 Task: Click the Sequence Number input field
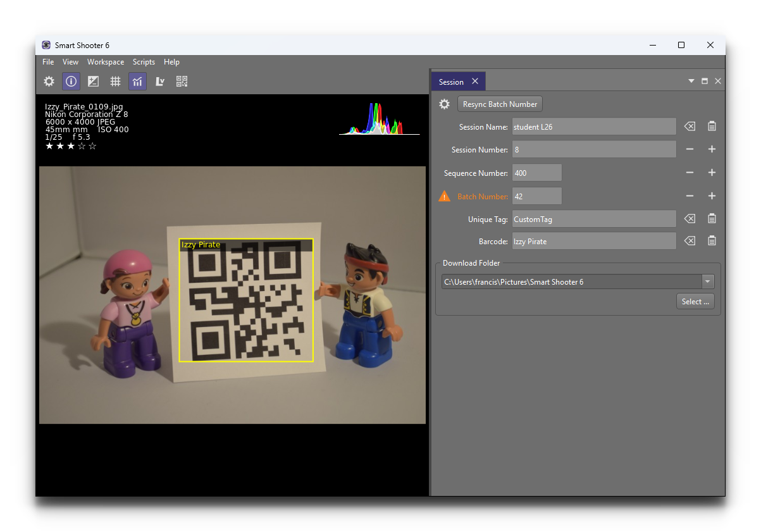point(536,173)
